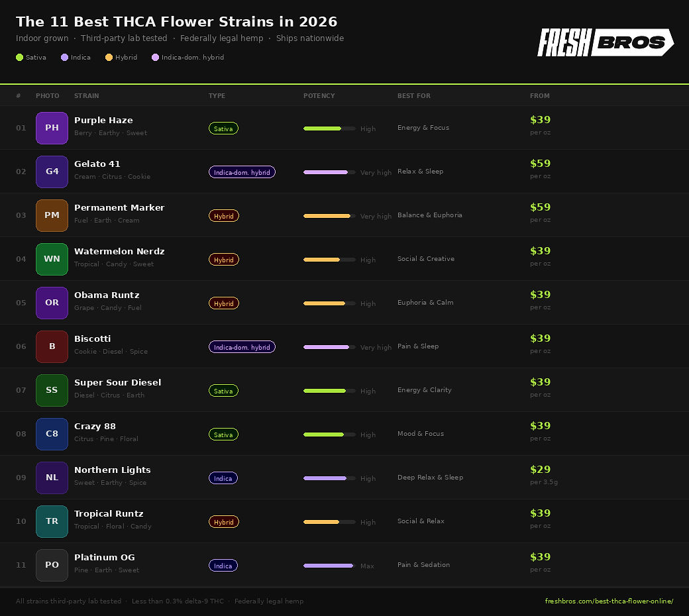Click the Platinum OG potency bar
The width and height of the screenshot is (689, 616).
[329, 566]
